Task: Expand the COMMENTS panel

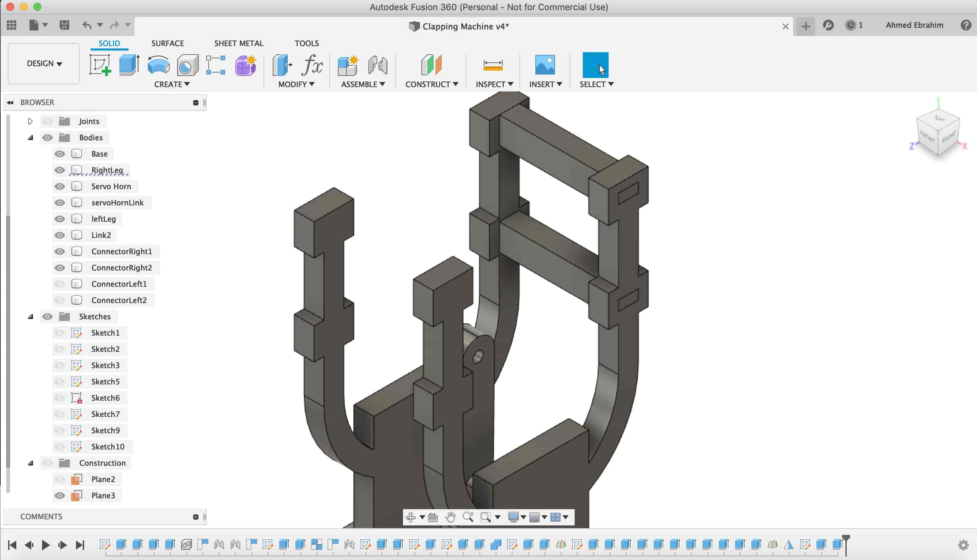Action: pyautogui.click(x=195, y=517)
